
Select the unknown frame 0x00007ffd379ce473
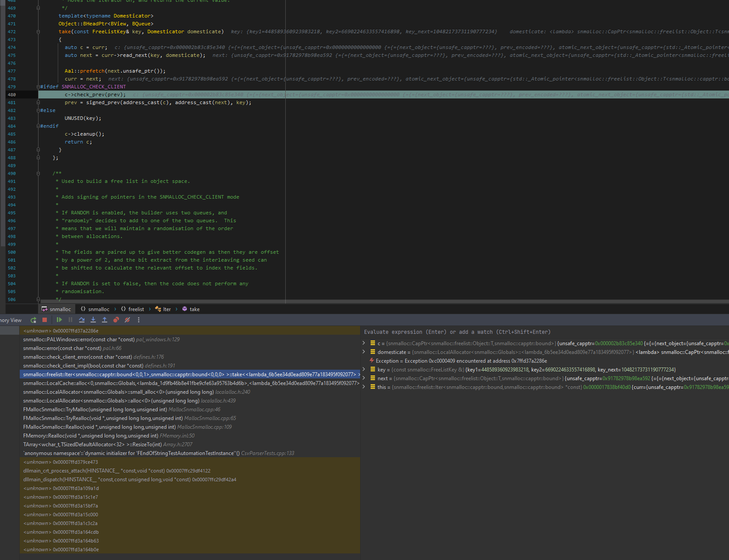[190, 462]
